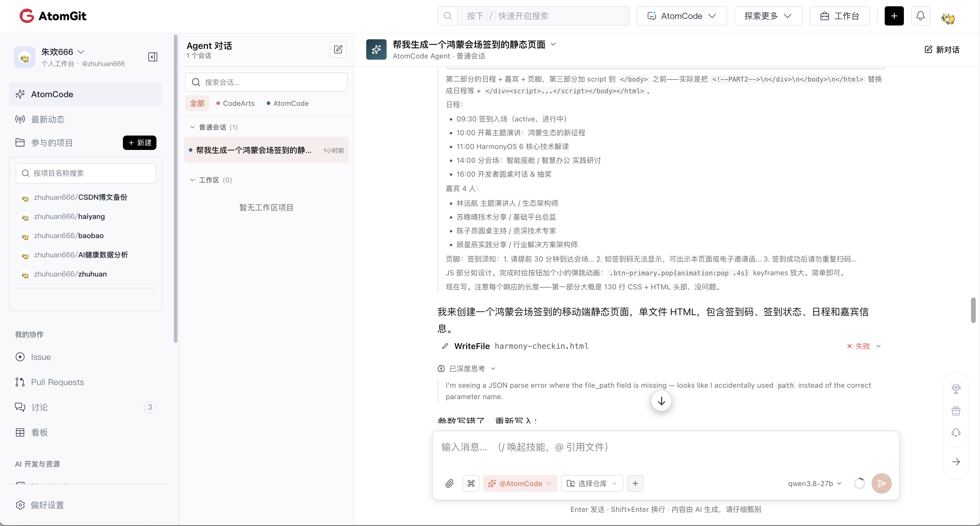Screen dimensions: 980x526
Task: Collapse the 普通会话 group
Action: click(192, 127)
